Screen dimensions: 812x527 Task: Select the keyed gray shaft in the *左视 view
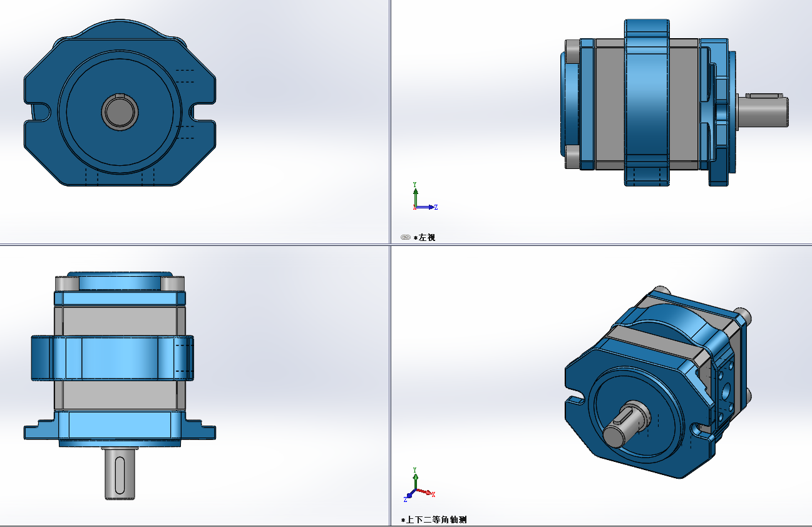click(763, 111)
